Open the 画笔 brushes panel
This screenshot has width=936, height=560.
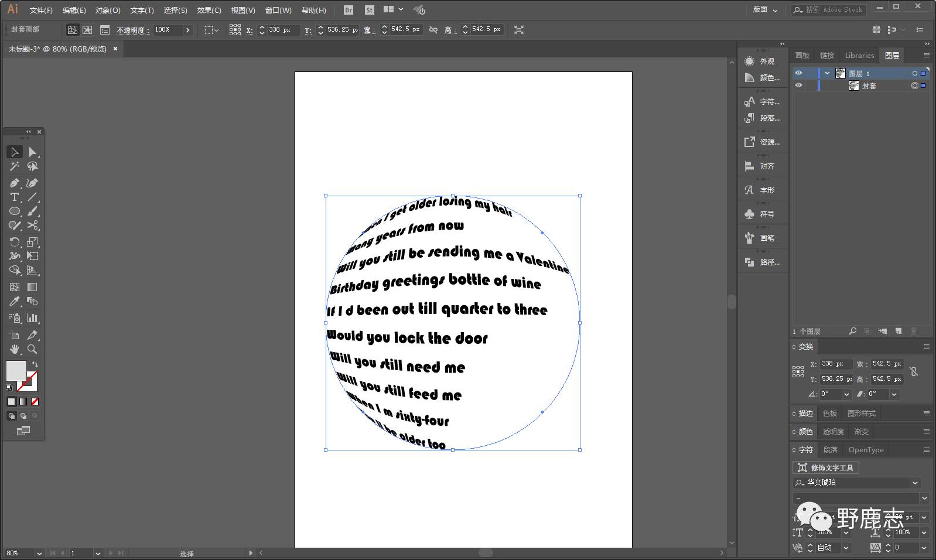(762, 238)
